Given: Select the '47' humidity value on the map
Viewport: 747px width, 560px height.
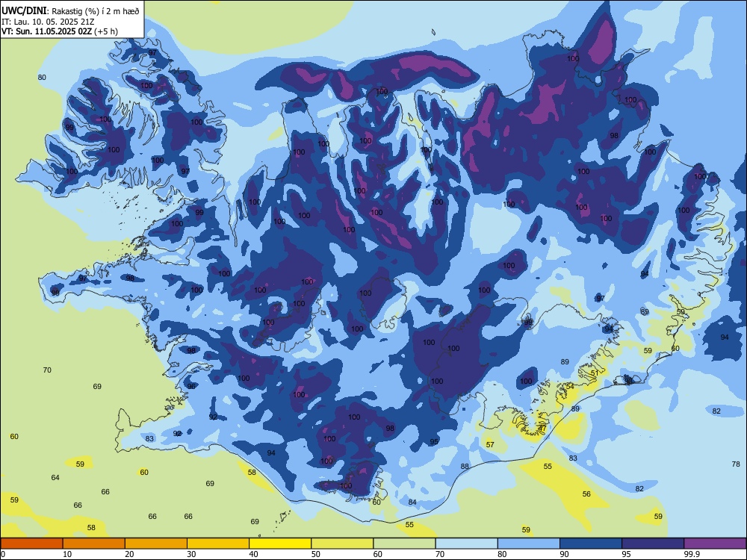Looking at the screenshot, I should coord(542,428).
